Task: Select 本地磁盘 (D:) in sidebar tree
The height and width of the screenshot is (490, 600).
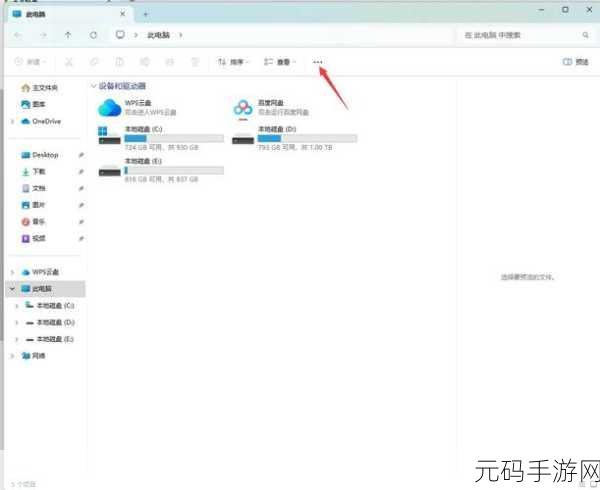Action: (50, 322)
